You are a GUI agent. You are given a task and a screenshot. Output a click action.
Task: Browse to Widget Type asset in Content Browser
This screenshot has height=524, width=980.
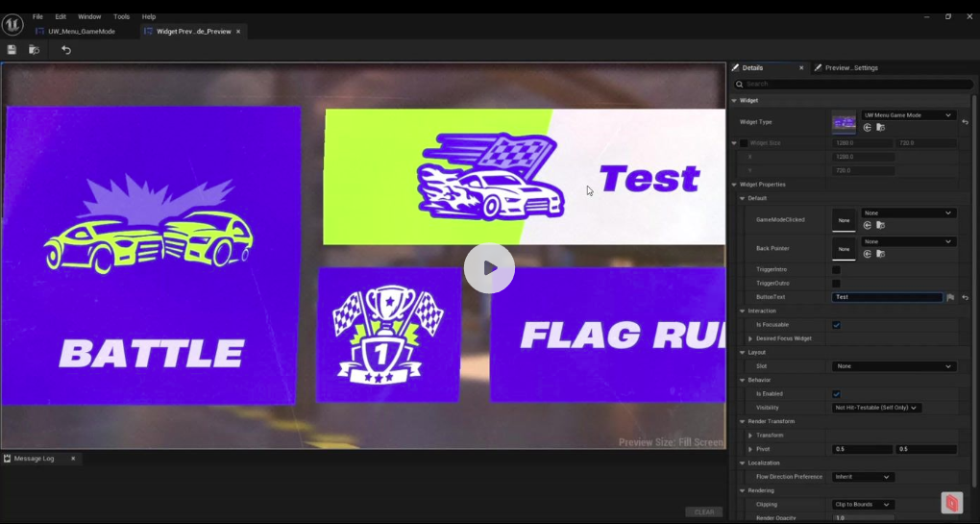click(881, 128)
